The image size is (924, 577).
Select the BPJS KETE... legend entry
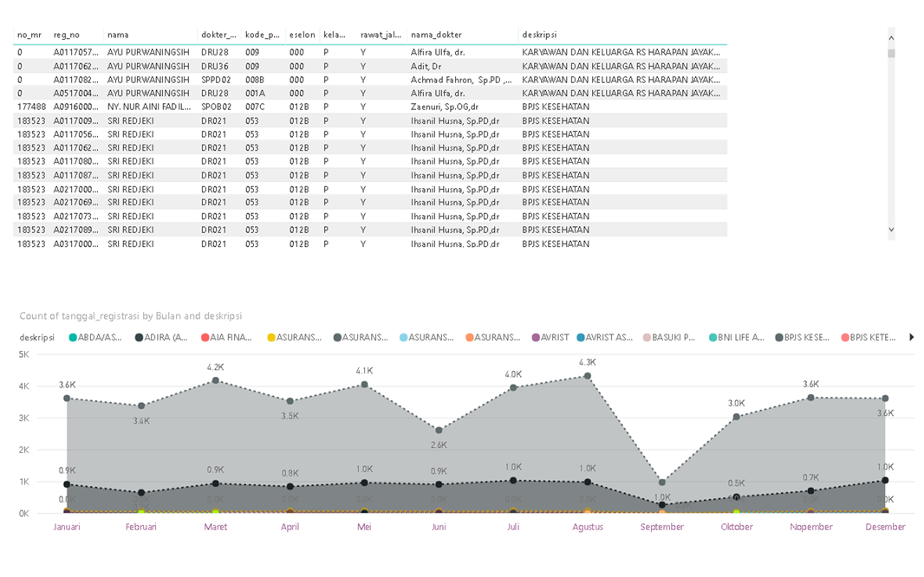pos(868,337)
